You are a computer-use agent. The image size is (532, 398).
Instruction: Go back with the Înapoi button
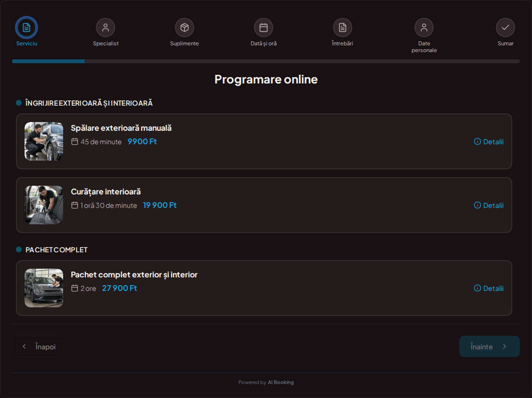[x=38, y=346]
